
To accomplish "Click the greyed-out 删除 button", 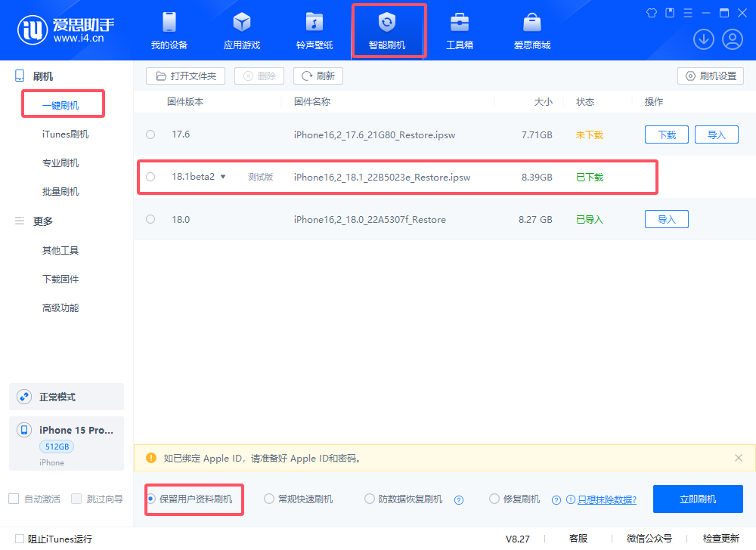I will (259, 76).
